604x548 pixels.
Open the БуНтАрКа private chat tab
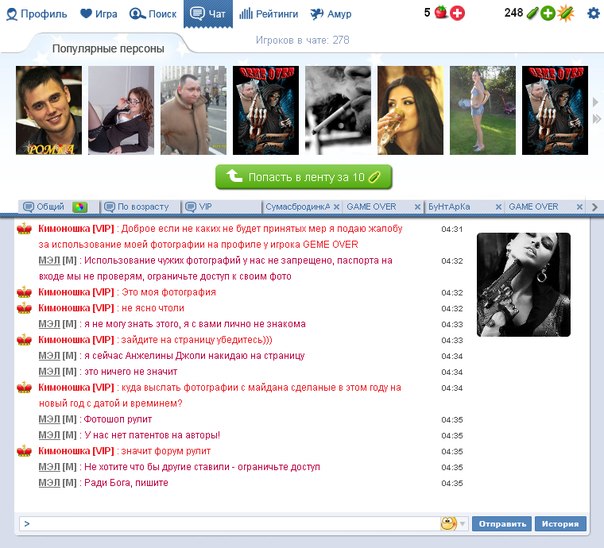[453, 207]
